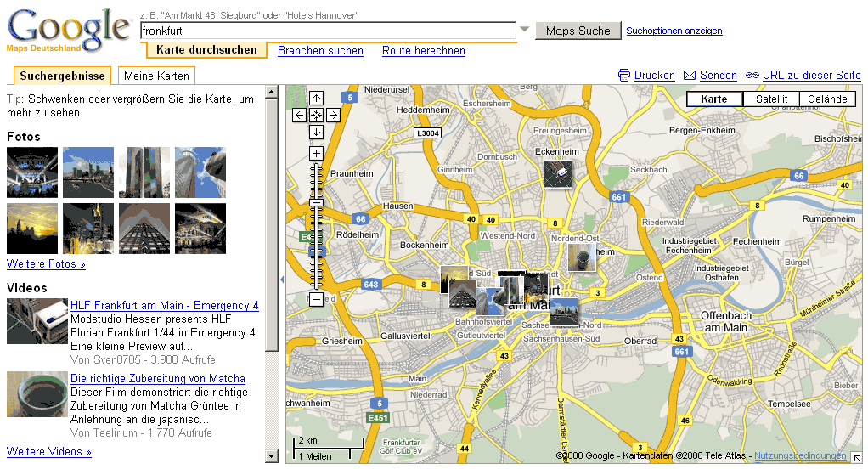868x469 pixels.
Task: Switch map to Satellit view
Action: 771,99
